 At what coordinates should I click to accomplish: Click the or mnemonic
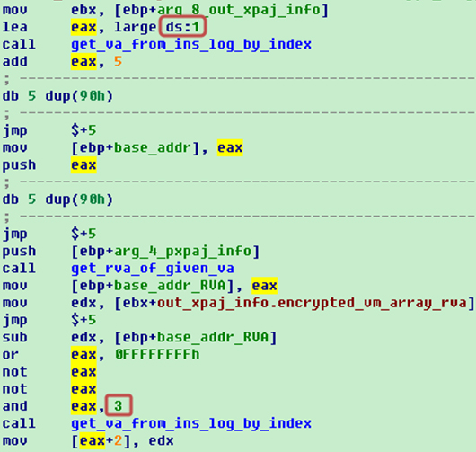(10, 355)
